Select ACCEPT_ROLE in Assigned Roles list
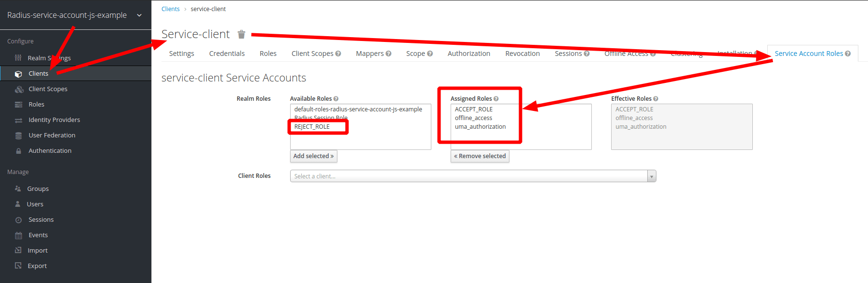 point(473,109)
